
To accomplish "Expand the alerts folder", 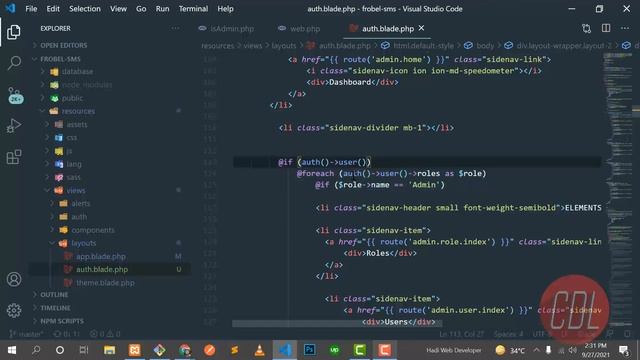I will click(80, 203).
